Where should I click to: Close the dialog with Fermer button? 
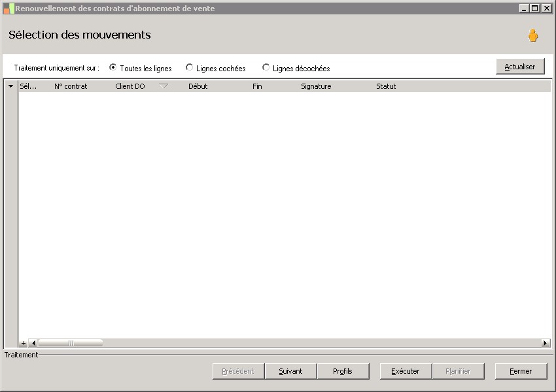[521, 371]
